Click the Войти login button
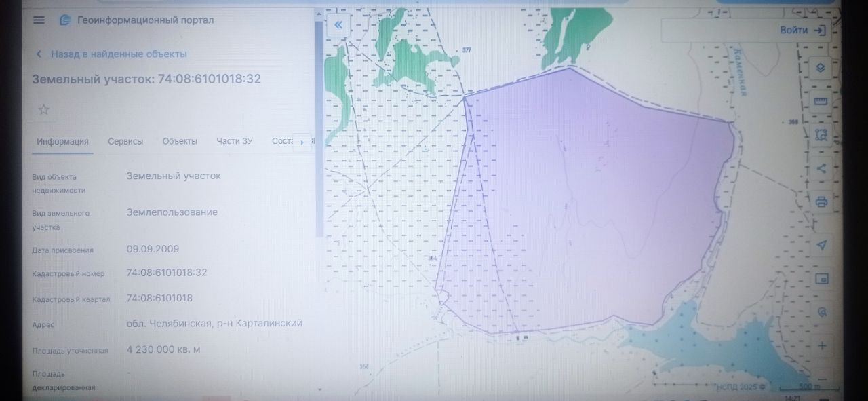The height and width of the screenshot is (401, 868). click(802, 31)
